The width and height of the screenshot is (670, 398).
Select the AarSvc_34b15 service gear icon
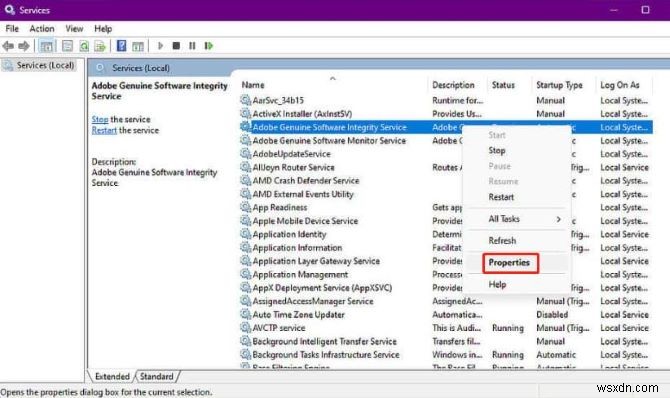pos(245,100)
